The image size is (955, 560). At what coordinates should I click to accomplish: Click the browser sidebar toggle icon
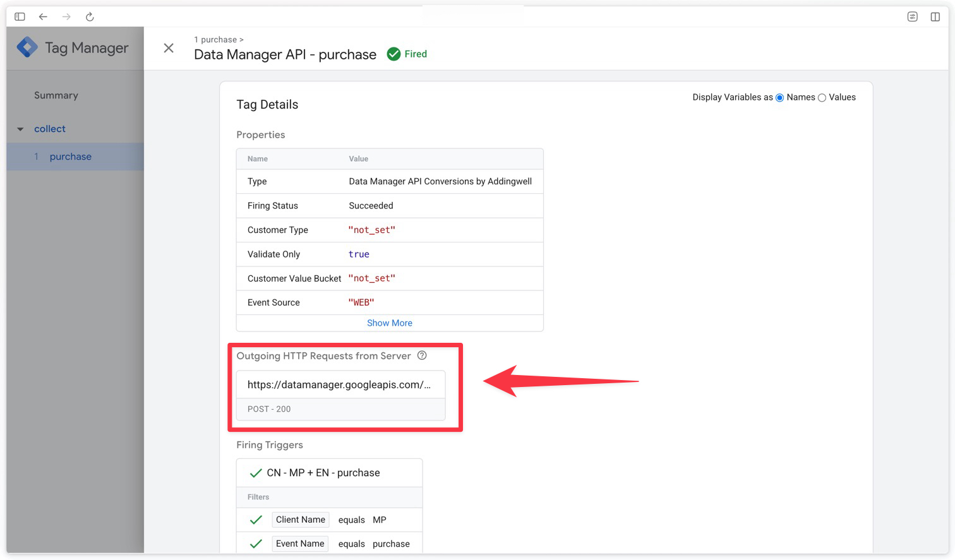click(20, 16)
